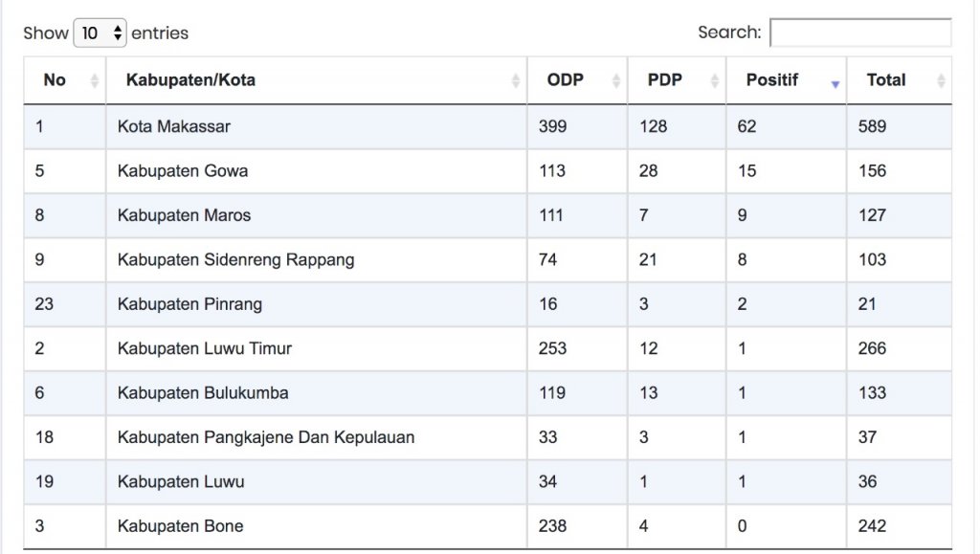Click the descending sort arrow on Positif
The width and height of the screenshot is (980, 554).
[x=835, y=84]
